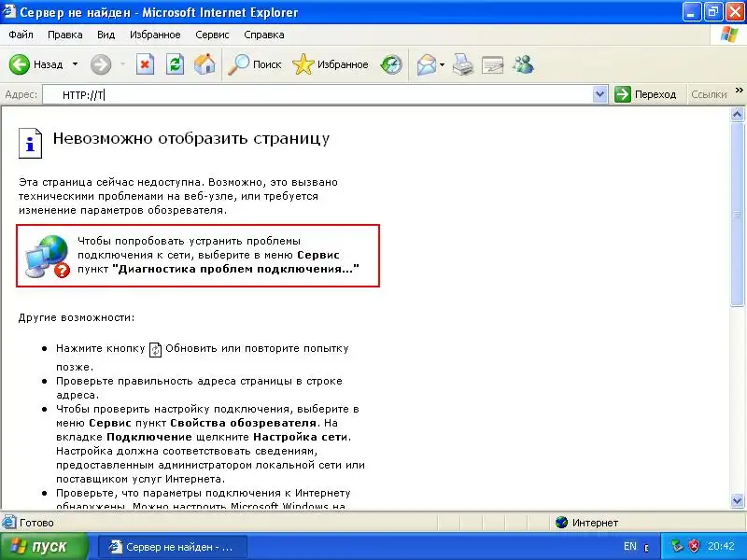Expand the address bar dropdown
This screenshot has width=747, height=560.
(x=599, y=94)
